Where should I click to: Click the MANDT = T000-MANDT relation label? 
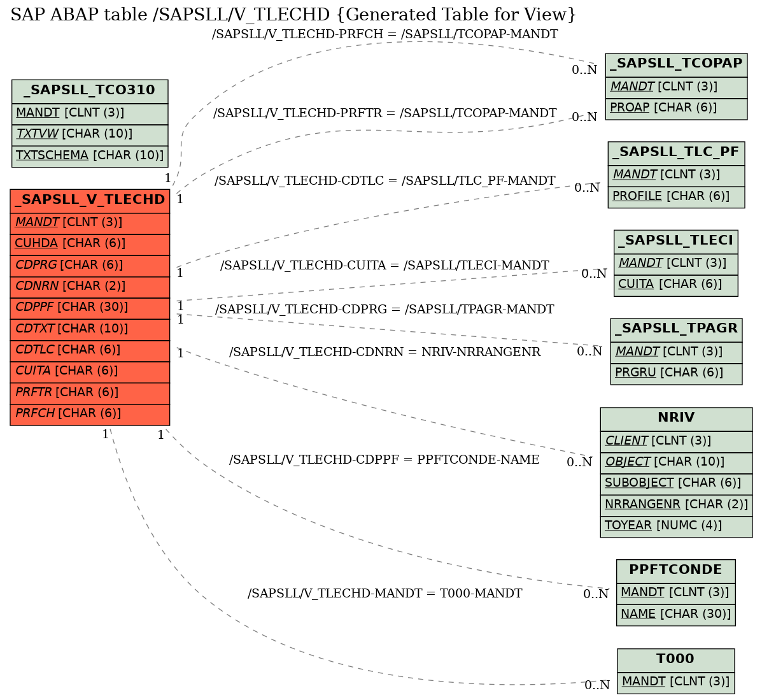tap(385, 594)
